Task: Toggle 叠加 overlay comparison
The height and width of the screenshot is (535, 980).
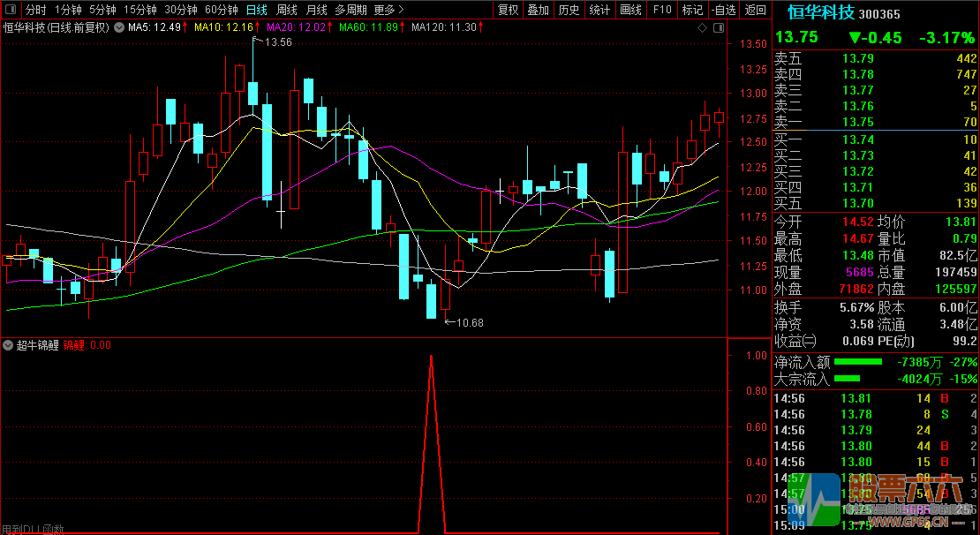Action: [538, 10]
